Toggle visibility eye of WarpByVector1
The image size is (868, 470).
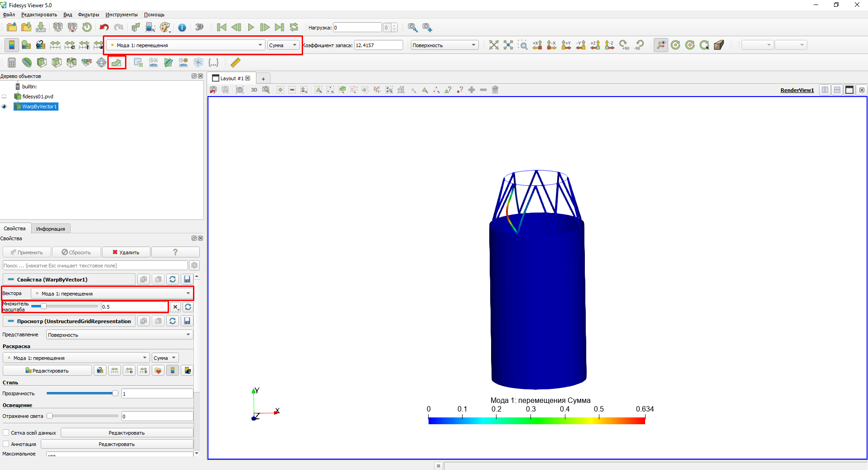5,107
